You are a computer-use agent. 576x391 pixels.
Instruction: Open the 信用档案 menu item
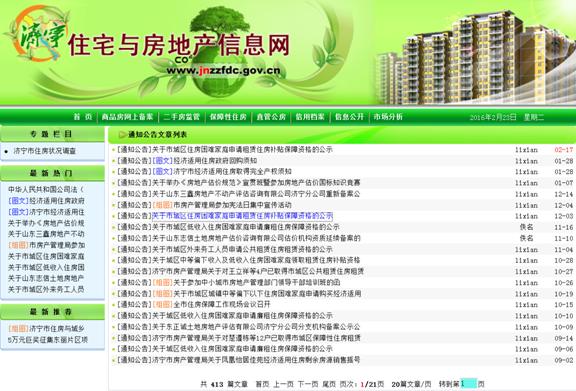(310, 117)
